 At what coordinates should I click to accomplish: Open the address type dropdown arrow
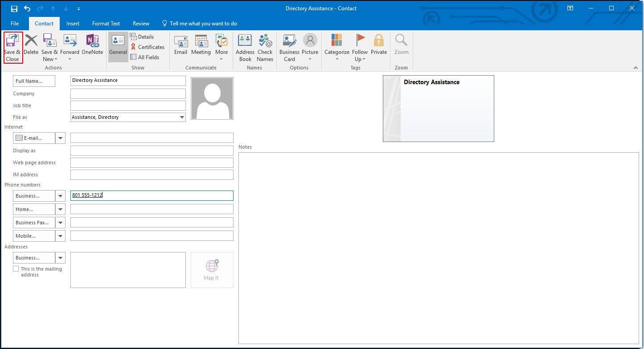(60, 258)
